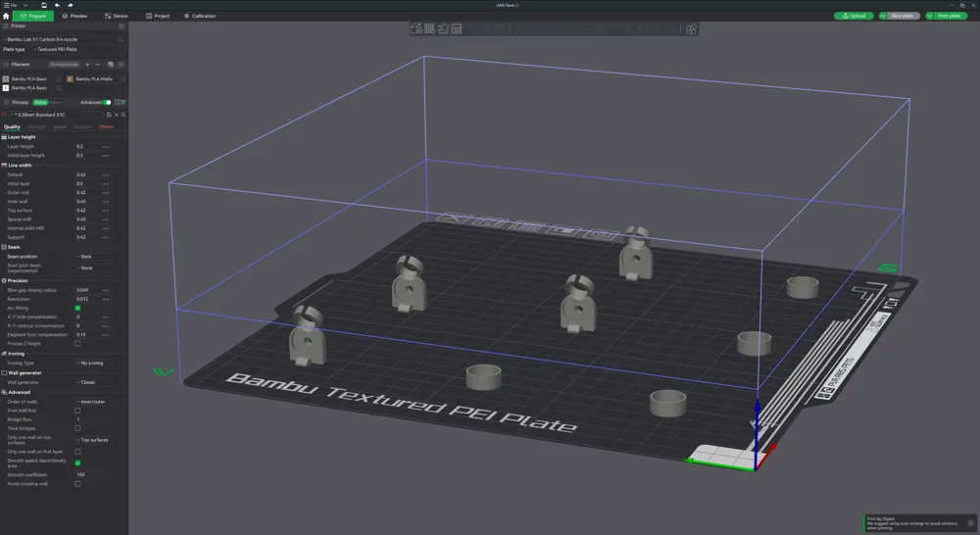Enable Precise Z height checkbox
Image resolution: width=980 pixels, height=535 pixels.
pos(77,344)
